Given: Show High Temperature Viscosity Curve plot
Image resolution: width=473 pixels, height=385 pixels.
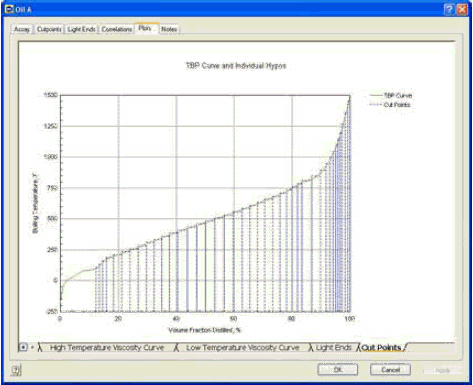Looking at the screenshot, I should tap(107, 348).
